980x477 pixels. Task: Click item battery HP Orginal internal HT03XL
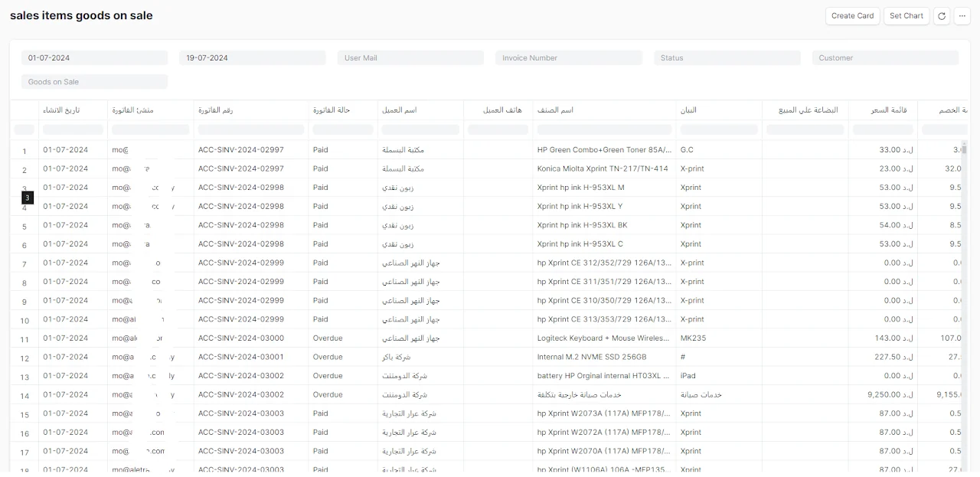605,375
